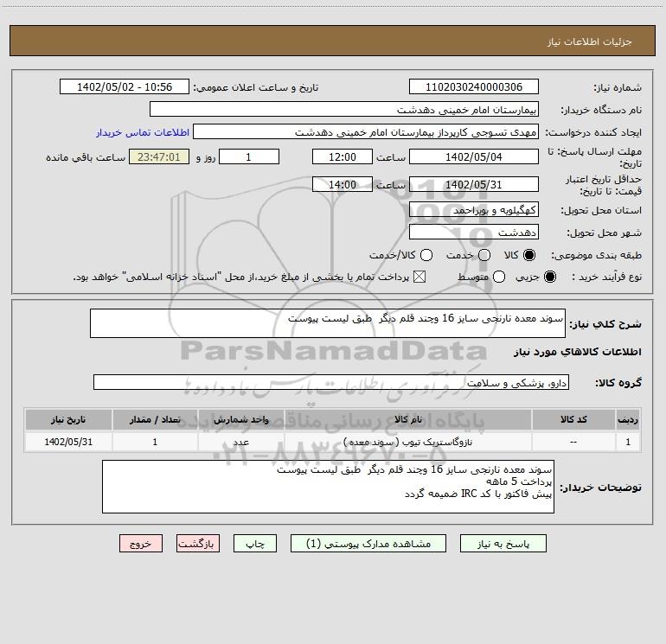Click the جزئیات اطلاعات نیاز header title

pyautogui.click(x=589, y=41)
